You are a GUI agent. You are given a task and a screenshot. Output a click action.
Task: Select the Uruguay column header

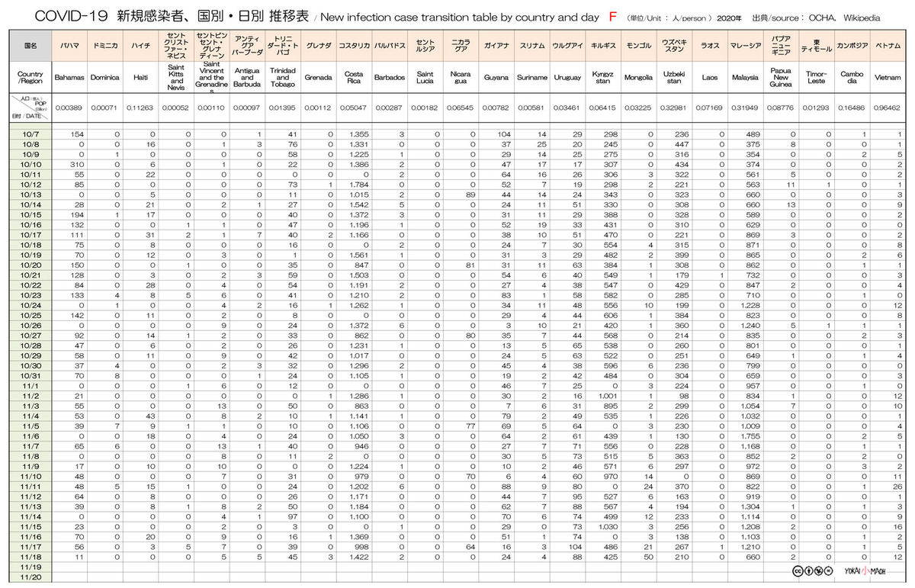point(567,77)
